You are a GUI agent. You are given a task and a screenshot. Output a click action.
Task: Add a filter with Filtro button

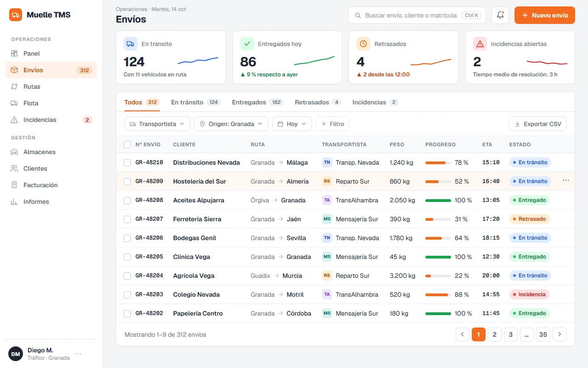(333, 124)
